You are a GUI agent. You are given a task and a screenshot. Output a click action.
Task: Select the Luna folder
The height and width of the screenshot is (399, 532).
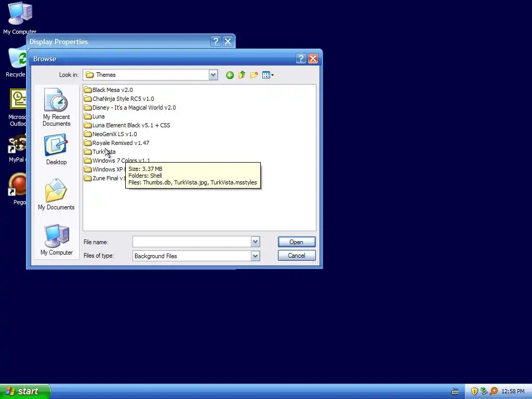coord(95,116)
